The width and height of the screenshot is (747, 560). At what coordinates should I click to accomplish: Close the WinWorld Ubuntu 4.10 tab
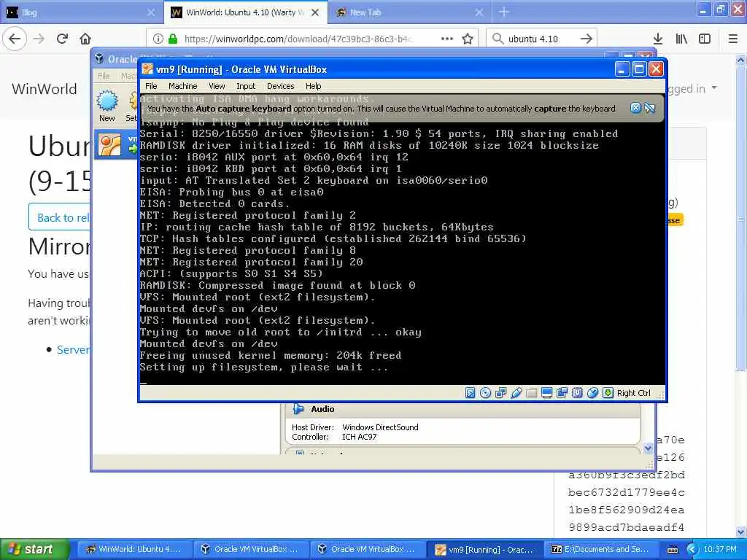coord(315,13)
